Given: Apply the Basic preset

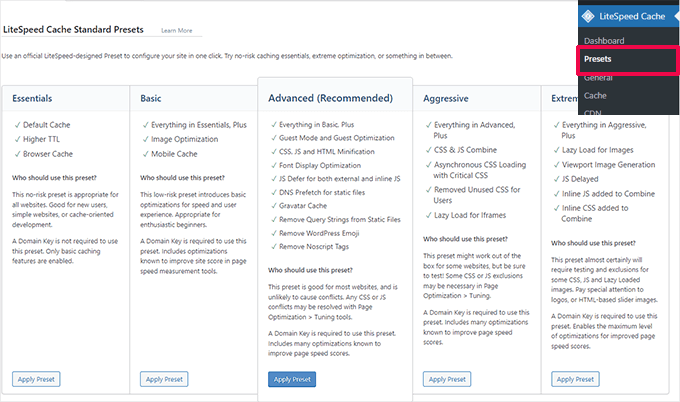Looking at the screenshot, I should coord(166,379).
